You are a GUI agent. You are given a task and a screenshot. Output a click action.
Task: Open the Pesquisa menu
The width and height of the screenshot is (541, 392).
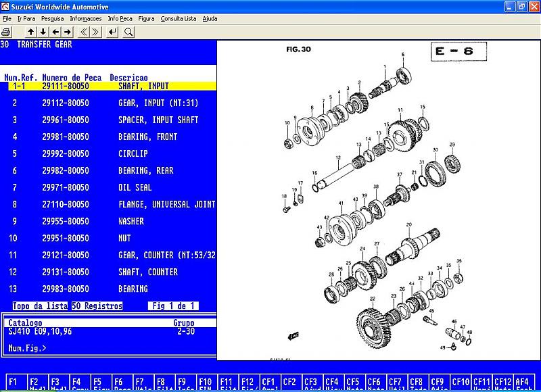pos(53,19)
